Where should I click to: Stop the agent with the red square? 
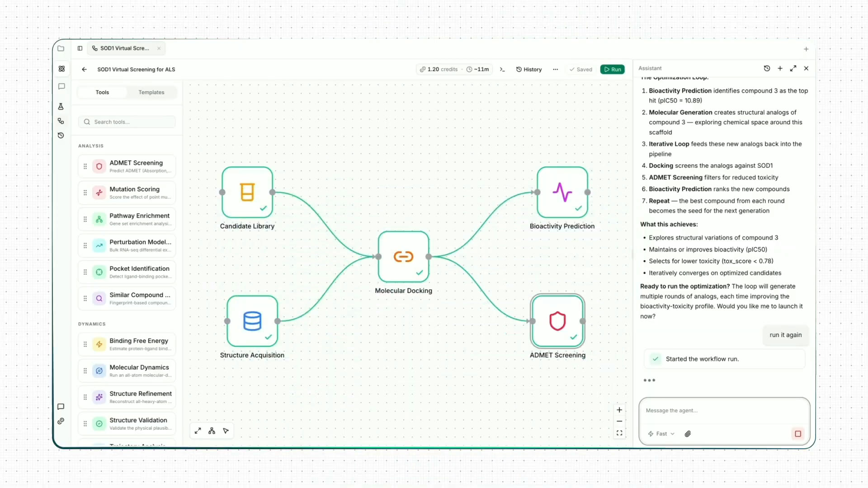click(x=798, y=434)
